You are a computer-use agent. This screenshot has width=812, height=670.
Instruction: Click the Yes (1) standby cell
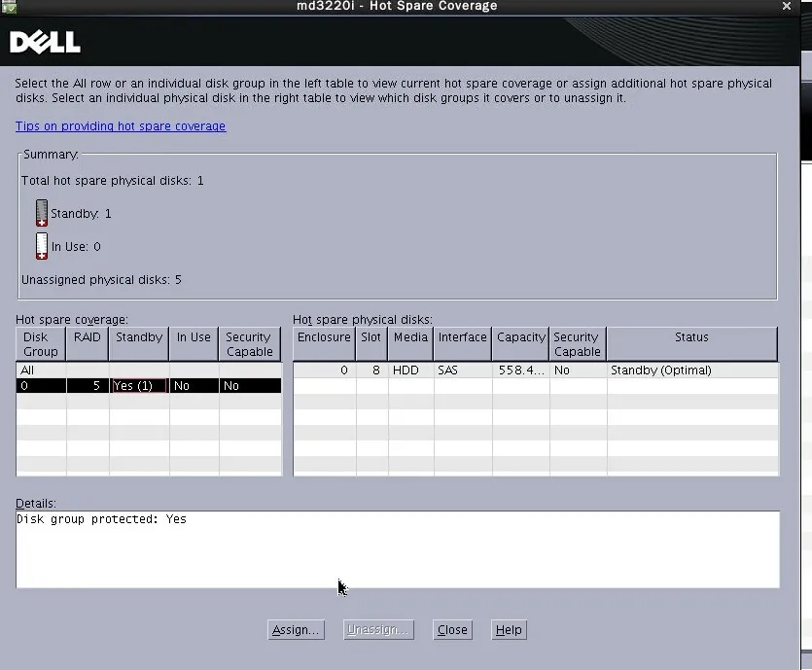(x=139, y=386)
